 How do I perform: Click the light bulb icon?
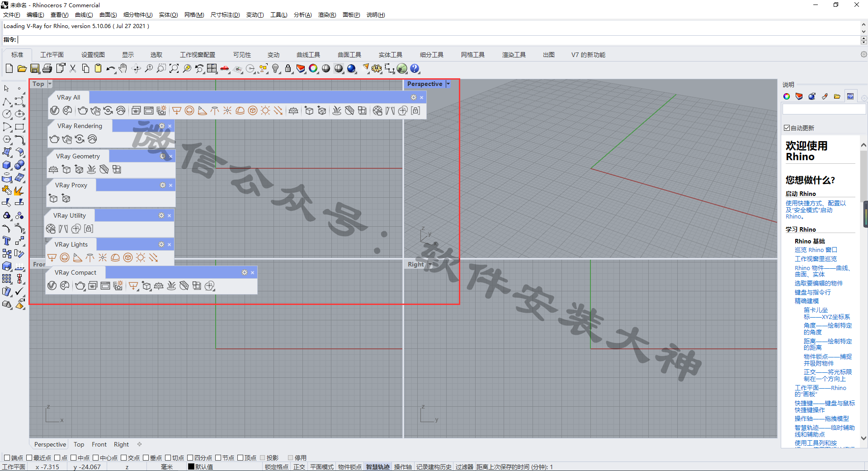pyautogui.click(x=275, y=69)
